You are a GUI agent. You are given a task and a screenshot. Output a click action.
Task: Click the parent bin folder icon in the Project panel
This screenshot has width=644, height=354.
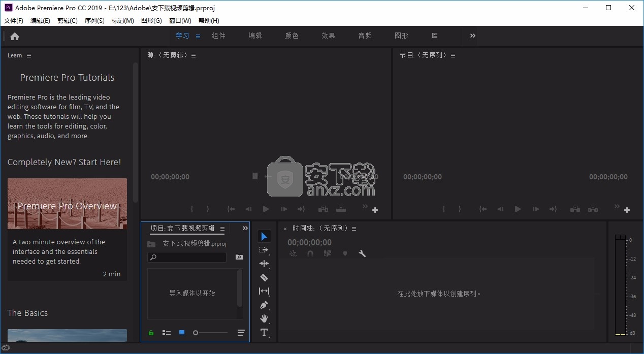coord(151,244)
